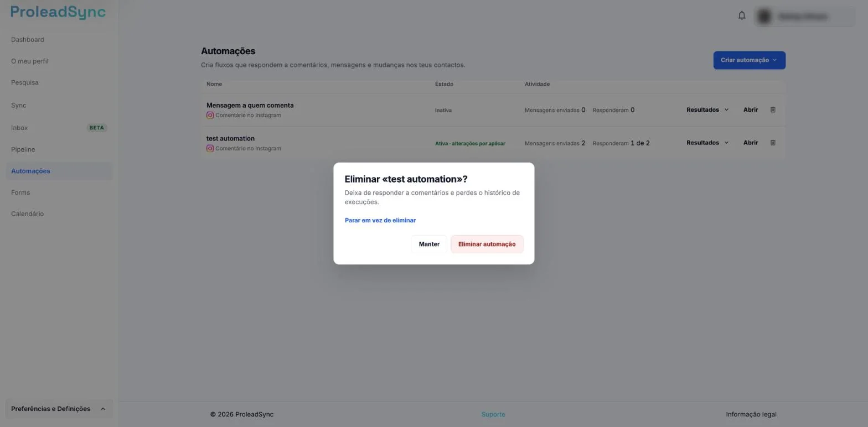Screen dimensions: 868x427
Task: Click the 'Nome' column header
Action: 214,84
